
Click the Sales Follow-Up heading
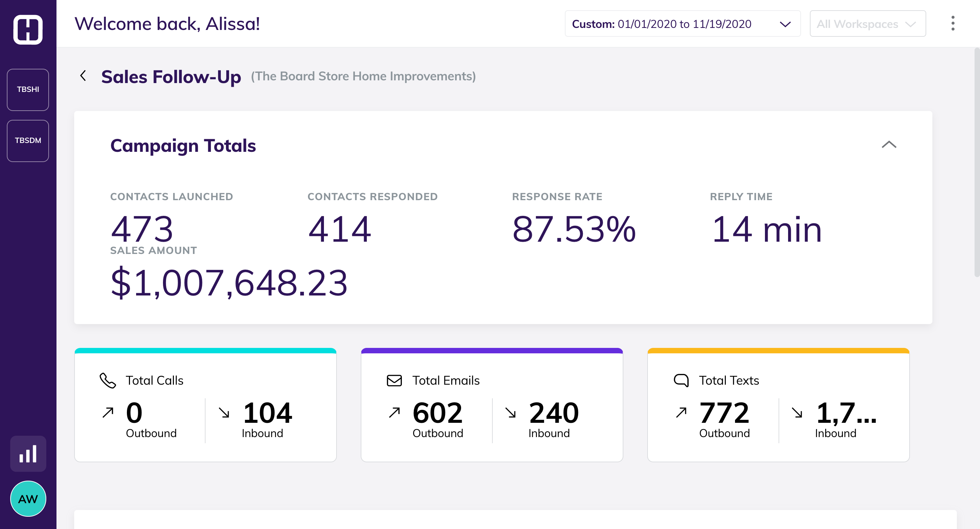coord(170,77)
